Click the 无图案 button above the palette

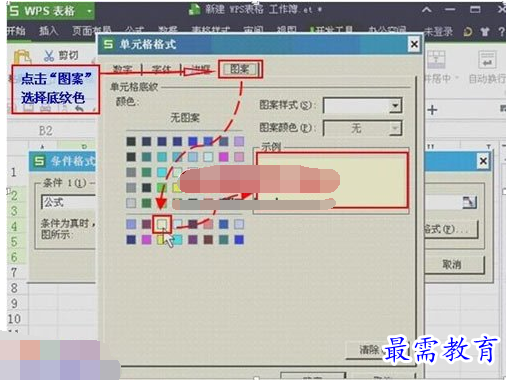point(185,117)
